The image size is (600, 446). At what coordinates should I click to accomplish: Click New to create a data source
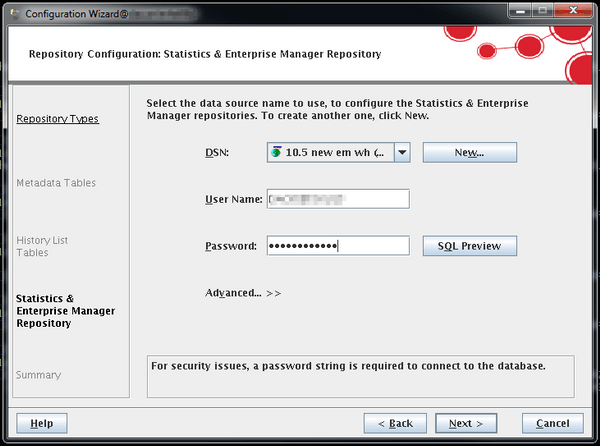pyautogui.click(x=469, y=153)
